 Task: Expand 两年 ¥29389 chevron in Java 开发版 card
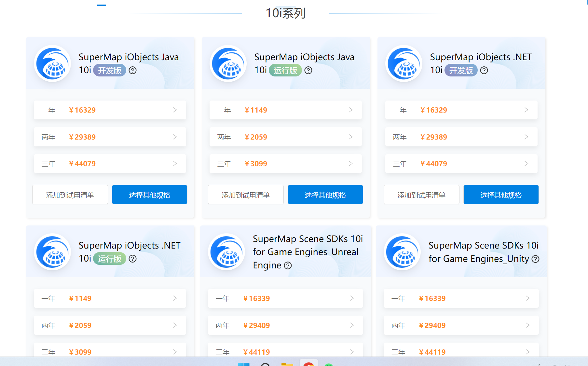click(x=175, y=137)
